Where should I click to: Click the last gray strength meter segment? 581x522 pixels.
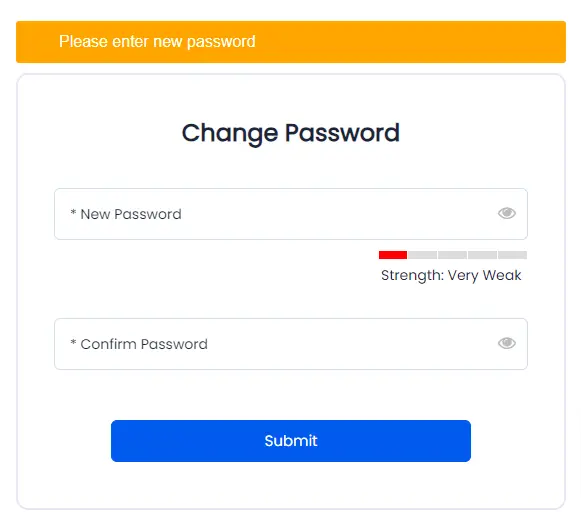pos(512,255)
